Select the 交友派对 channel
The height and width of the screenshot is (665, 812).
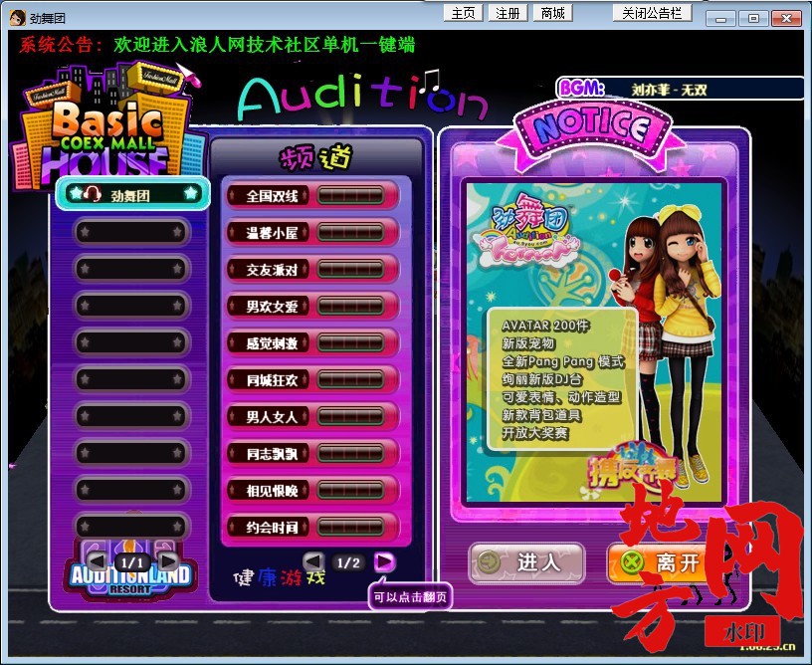tap(312, 270)
